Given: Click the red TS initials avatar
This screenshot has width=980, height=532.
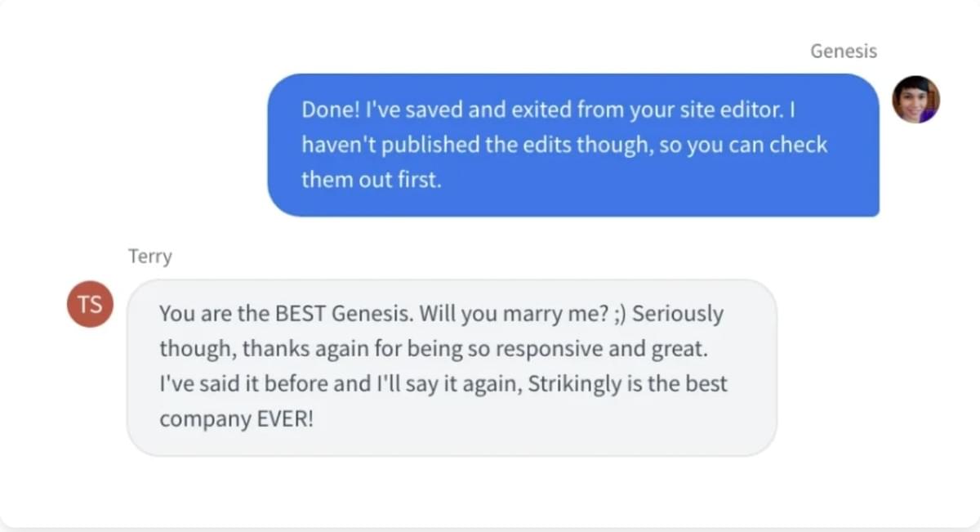Looking at the screenshot, I should click(90, 304).
